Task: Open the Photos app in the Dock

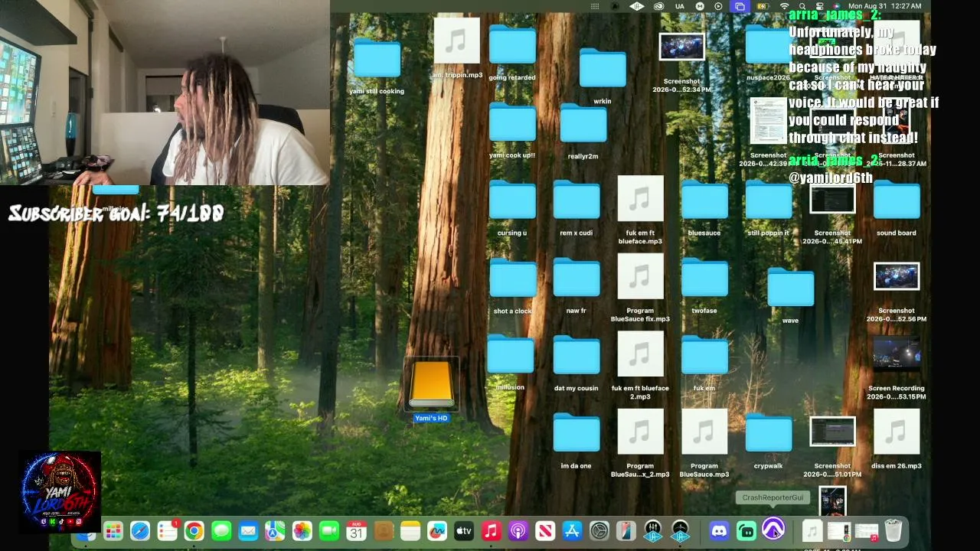Action: 302,530
